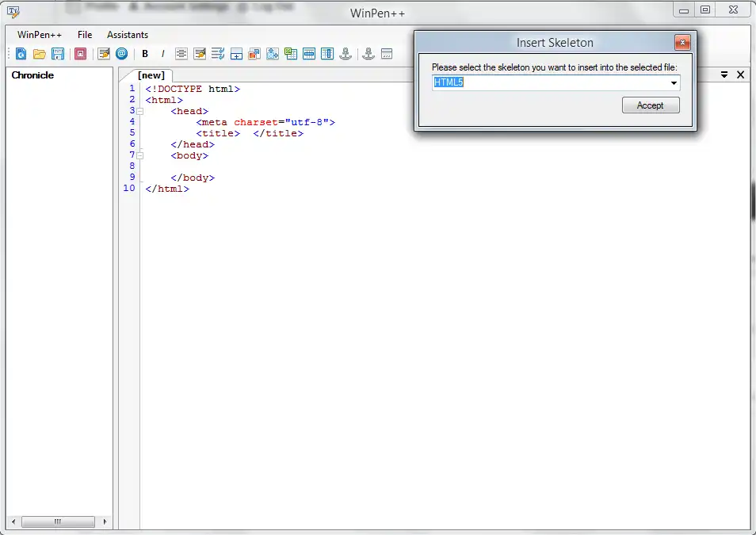
Task: Click the WinPen++ app icon in title bar
Action: 13,12
